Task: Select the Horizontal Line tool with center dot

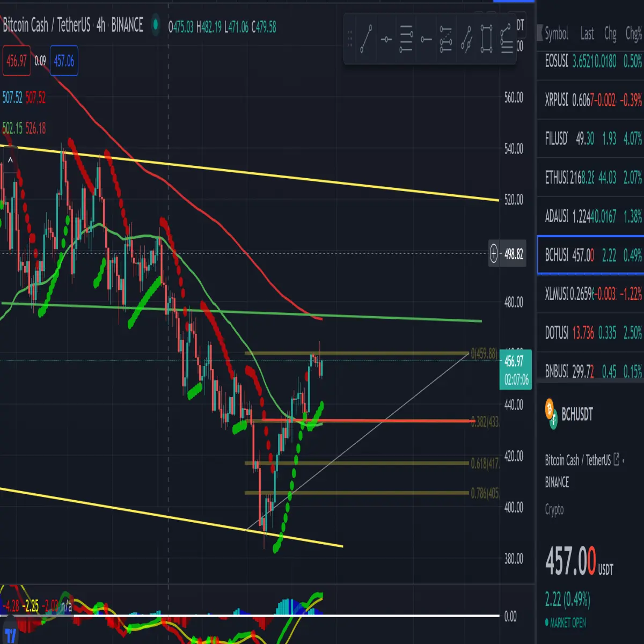Action: [x=386, y=39]
